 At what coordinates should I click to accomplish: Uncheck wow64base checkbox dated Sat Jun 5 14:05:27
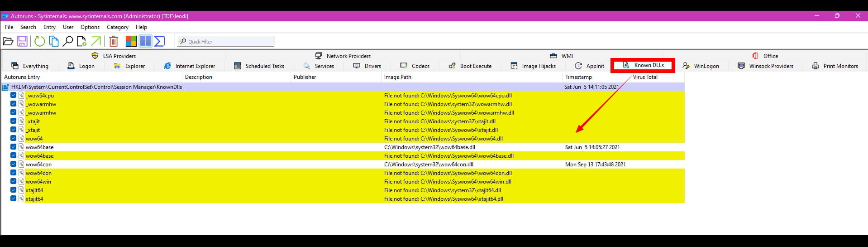point(14,147)
